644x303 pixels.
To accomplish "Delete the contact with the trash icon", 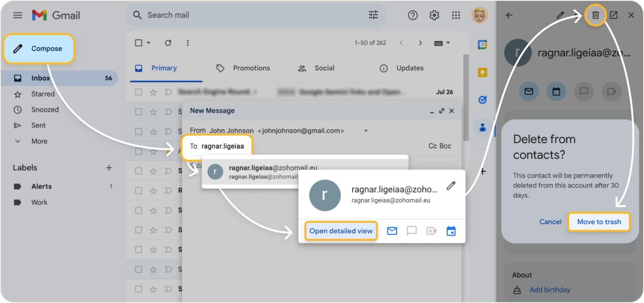I will 595,15.
